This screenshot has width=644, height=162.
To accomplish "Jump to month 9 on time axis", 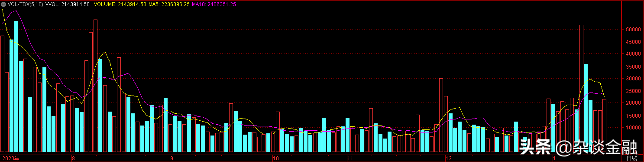I will [x=172, y=159].
